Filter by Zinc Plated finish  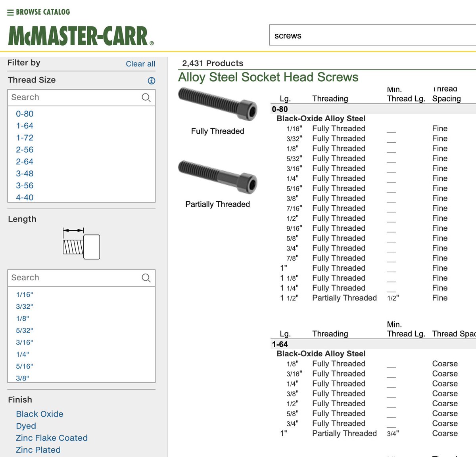(x=38, y=449)
